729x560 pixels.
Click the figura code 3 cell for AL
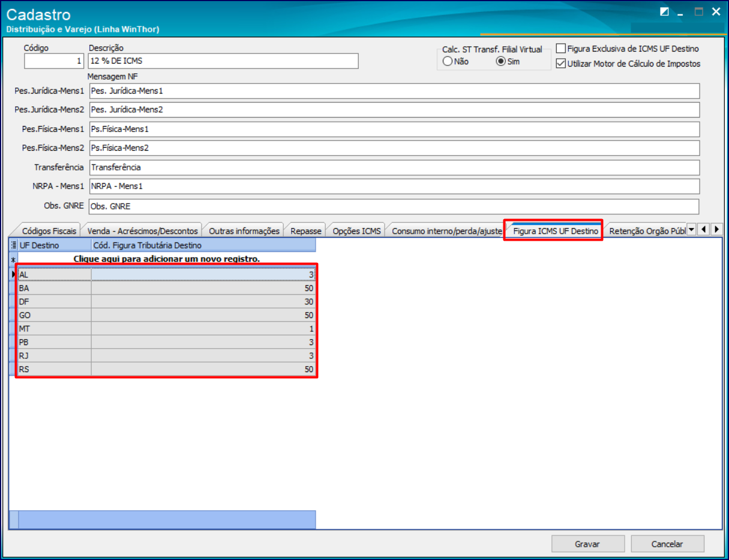coord(203,274)
